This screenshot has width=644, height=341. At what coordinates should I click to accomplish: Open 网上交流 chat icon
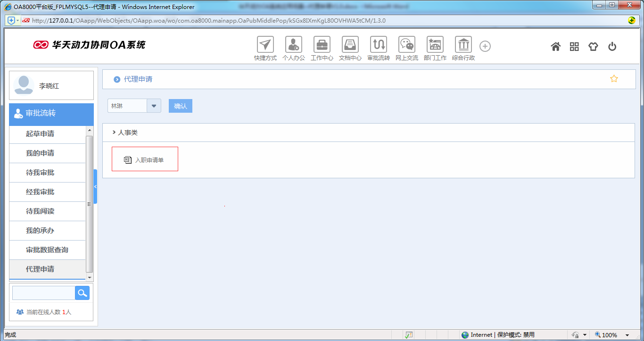tap(407, 45)
